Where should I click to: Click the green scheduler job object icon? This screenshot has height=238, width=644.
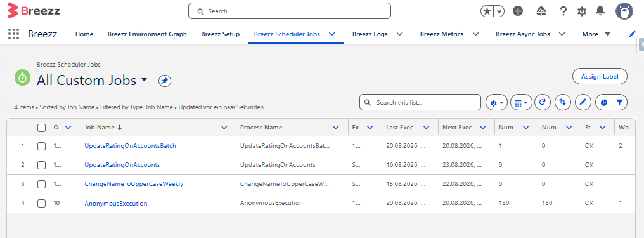pyautogui.click(x=23, y=77)
